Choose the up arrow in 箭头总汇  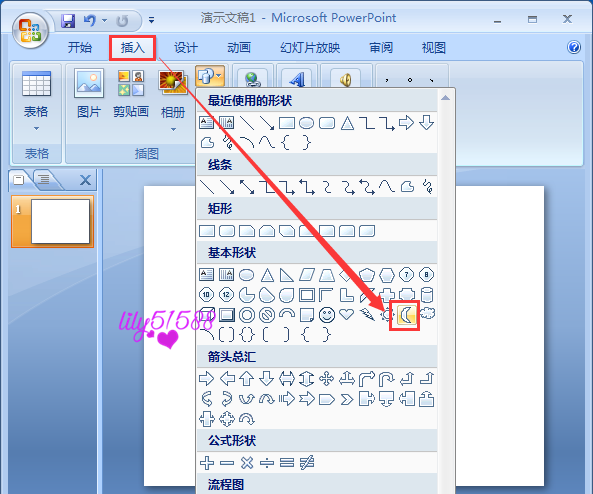[247, 378]
